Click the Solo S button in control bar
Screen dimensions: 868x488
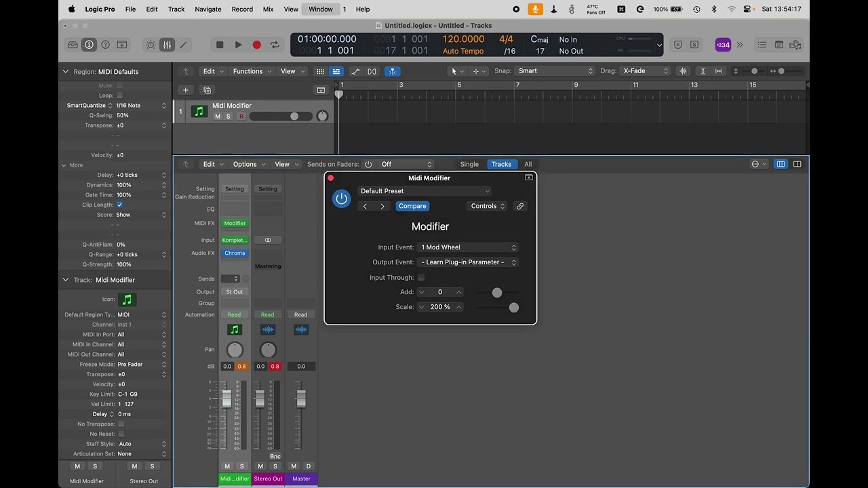pos(694,45)
